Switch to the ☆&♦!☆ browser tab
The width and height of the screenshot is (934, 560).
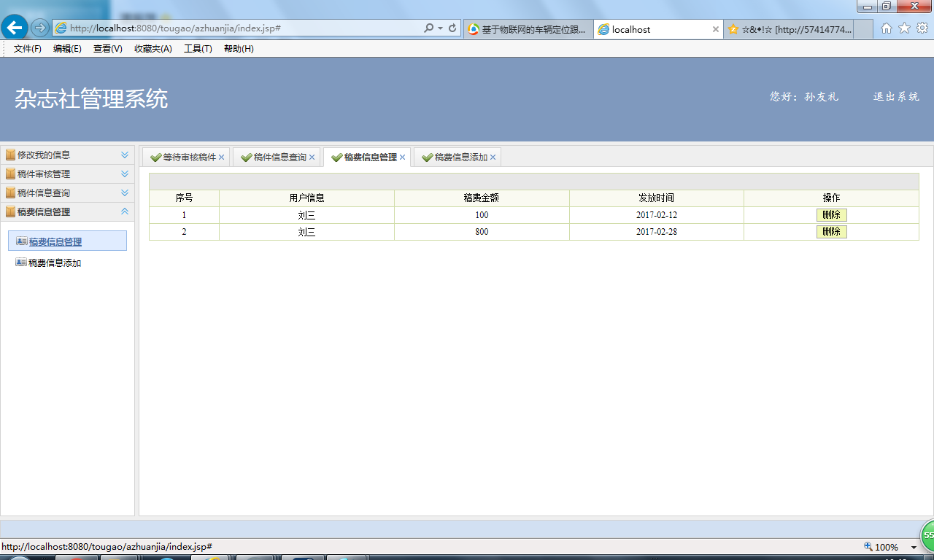[x=788, y=29]
